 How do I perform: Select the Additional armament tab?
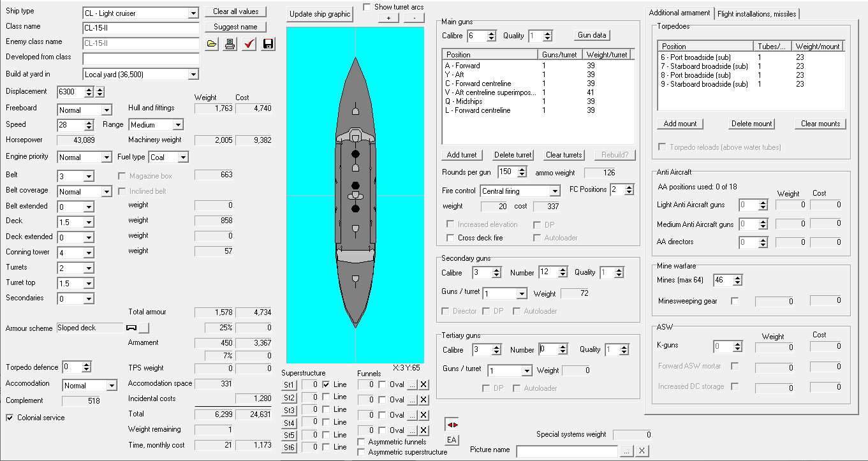pyautogui.click(x=679, y=13)
